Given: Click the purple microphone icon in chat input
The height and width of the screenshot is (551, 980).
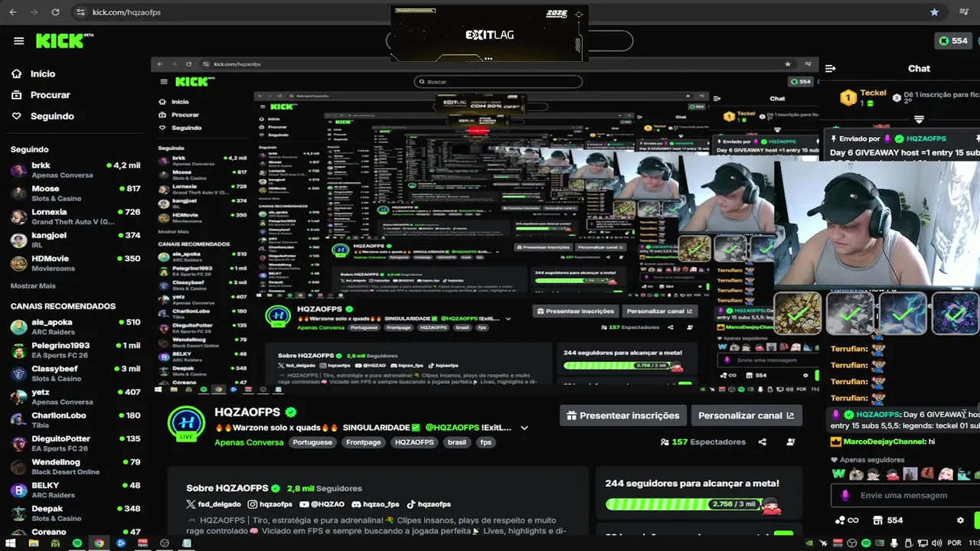Looking at the screenshot, I should pos(845,495).
